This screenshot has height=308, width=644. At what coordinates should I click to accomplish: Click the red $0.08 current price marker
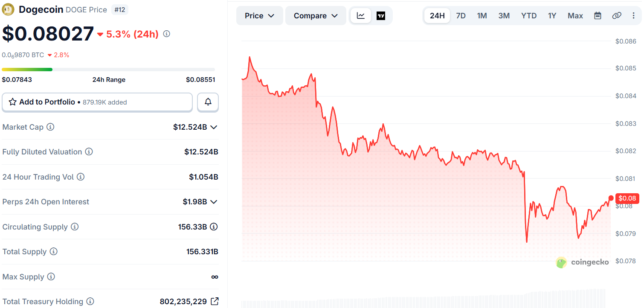pyautogui.click(x=627, y=198)
